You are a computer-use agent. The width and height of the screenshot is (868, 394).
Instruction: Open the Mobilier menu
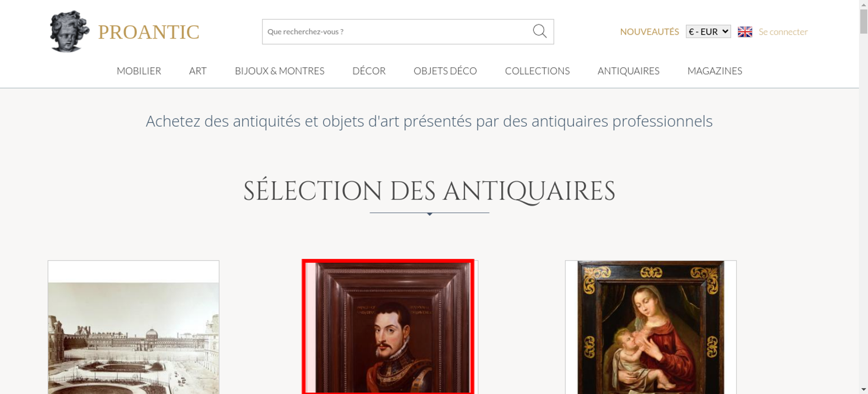click(139, 71)
